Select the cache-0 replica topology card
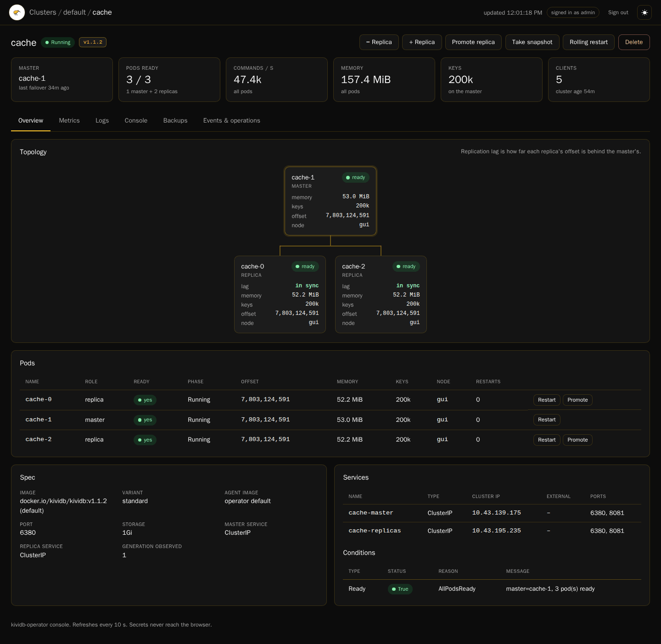This screenshot has height=644, width=661. (x=280, y=294)
